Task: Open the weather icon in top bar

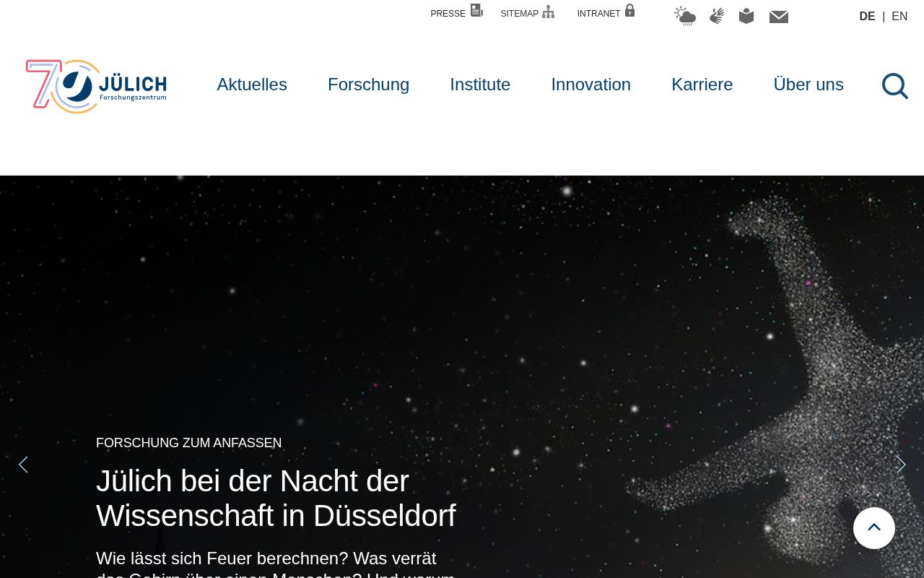Action: coord(685,16)
